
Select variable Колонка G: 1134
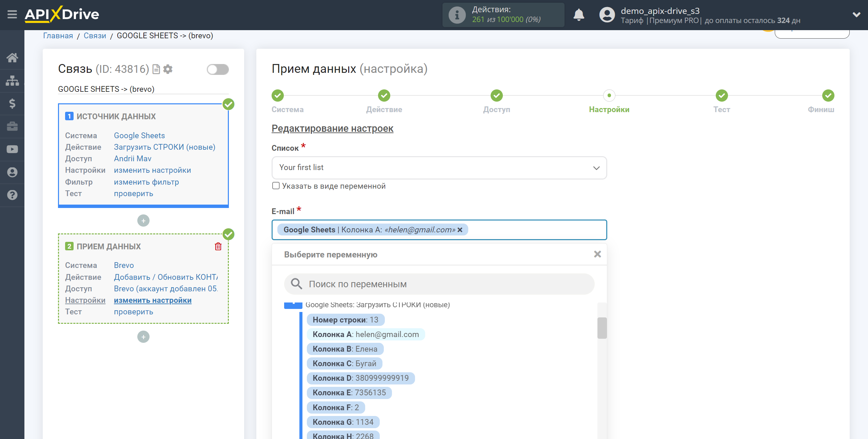coord(343,422)
